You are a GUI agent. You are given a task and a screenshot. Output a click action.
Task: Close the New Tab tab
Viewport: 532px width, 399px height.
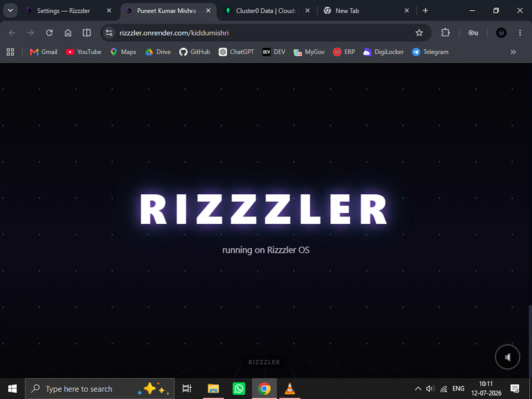click(407, 11)
